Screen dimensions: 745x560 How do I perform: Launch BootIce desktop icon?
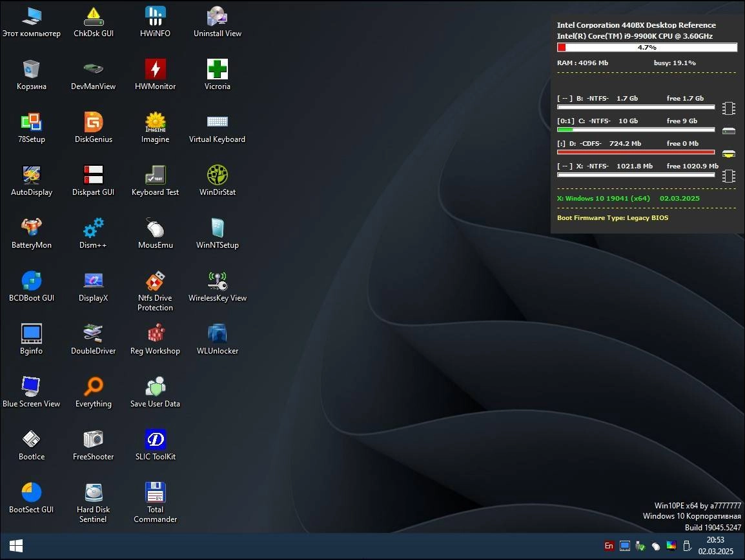[32, 445]
